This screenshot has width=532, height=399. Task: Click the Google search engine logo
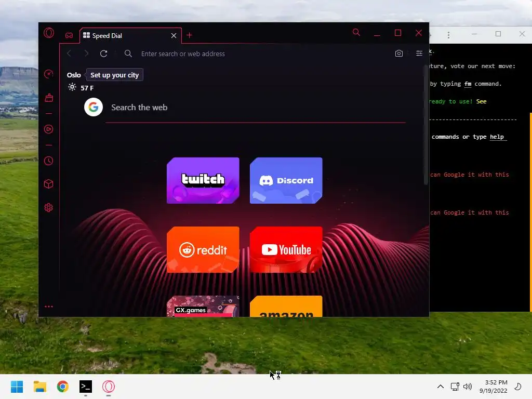(94, 107)
